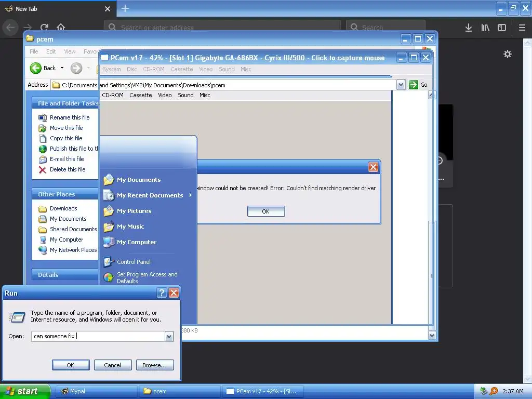Click Copy this file icon

pyautogui.click(x=43, y=138)
